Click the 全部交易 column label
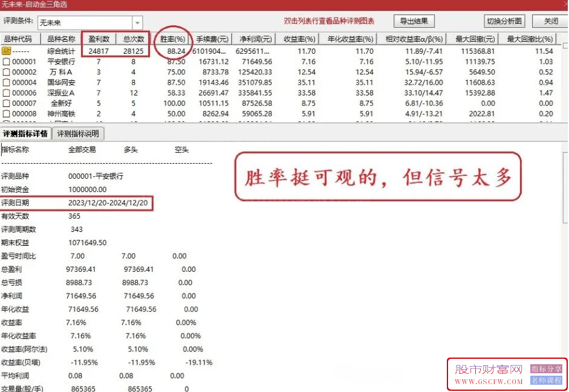 (82, 149)
